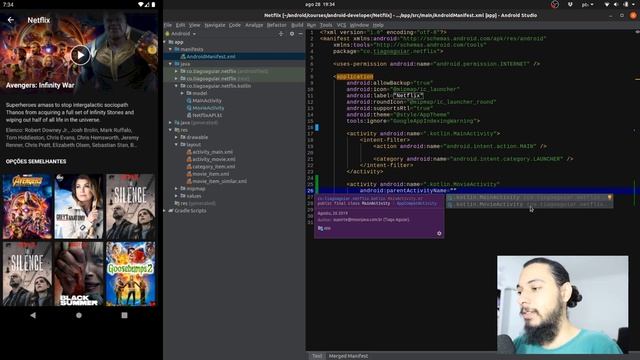
Task: Expand the model package
Action: [182, 93]
